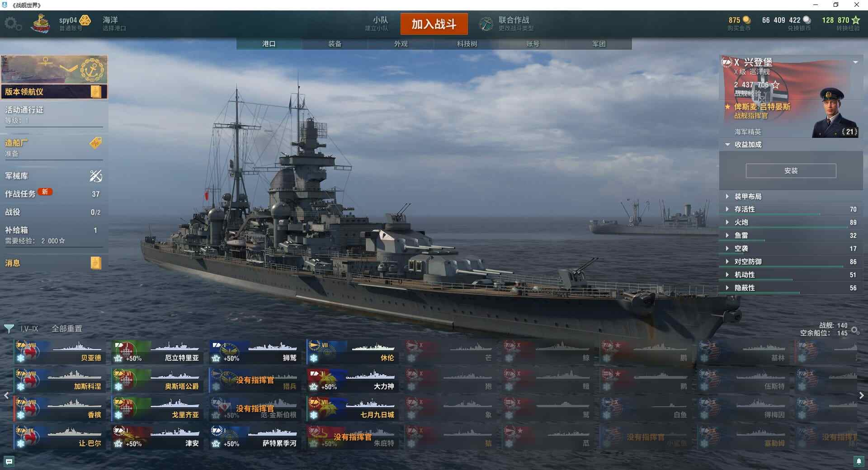Click the 军械库 armory icon
The image size is (868, 470).
pyautogui.click(x=96, y=176)
